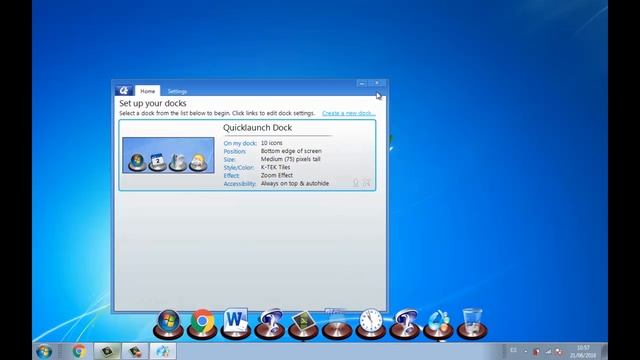Click 'Medium (75) pixels tall' value

click(291, 159)
